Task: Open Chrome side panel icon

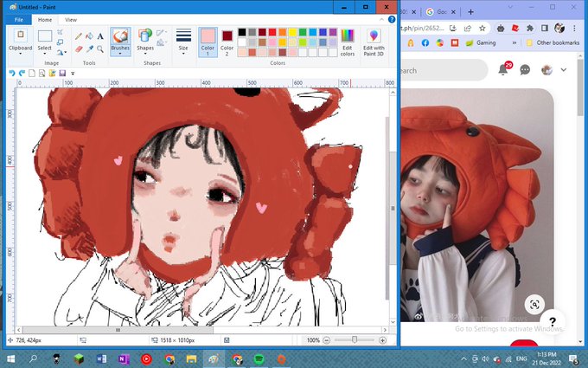Action: [545, 29]
